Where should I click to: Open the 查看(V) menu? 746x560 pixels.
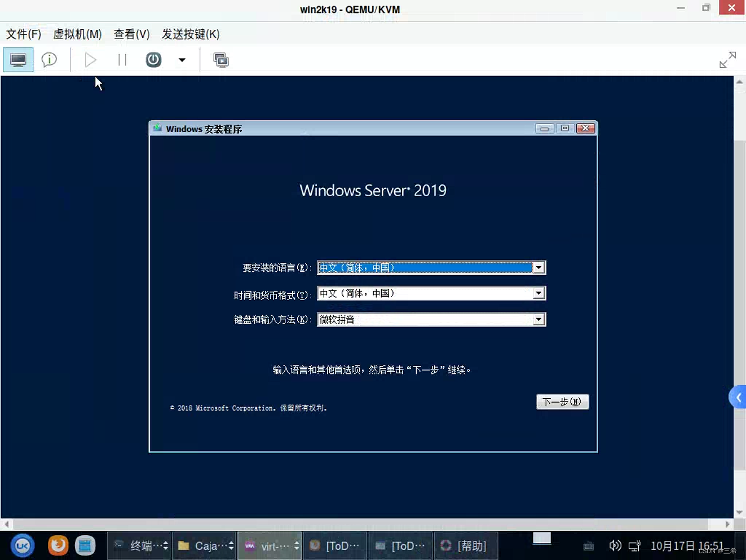click(131, 34)
